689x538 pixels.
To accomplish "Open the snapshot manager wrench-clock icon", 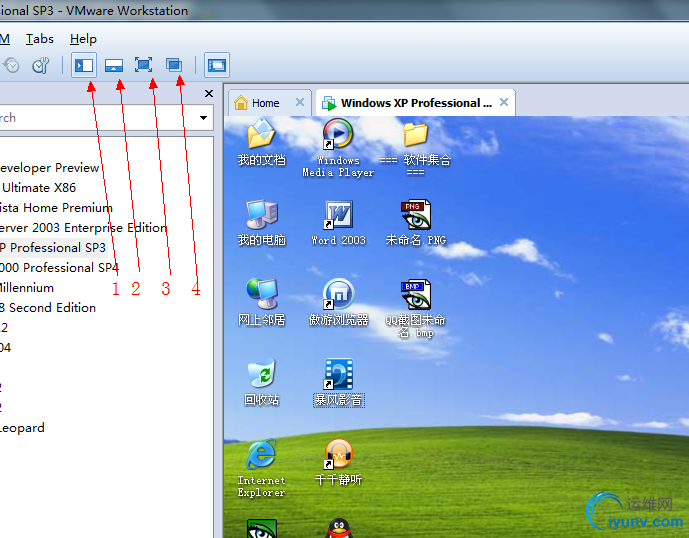I will pos(40,65).
